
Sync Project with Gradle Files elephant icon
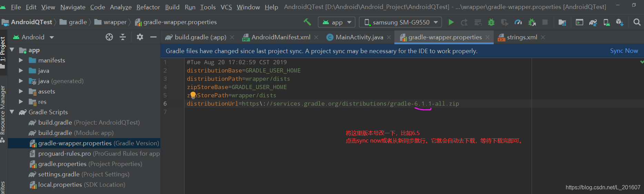(x=593, y=22)
